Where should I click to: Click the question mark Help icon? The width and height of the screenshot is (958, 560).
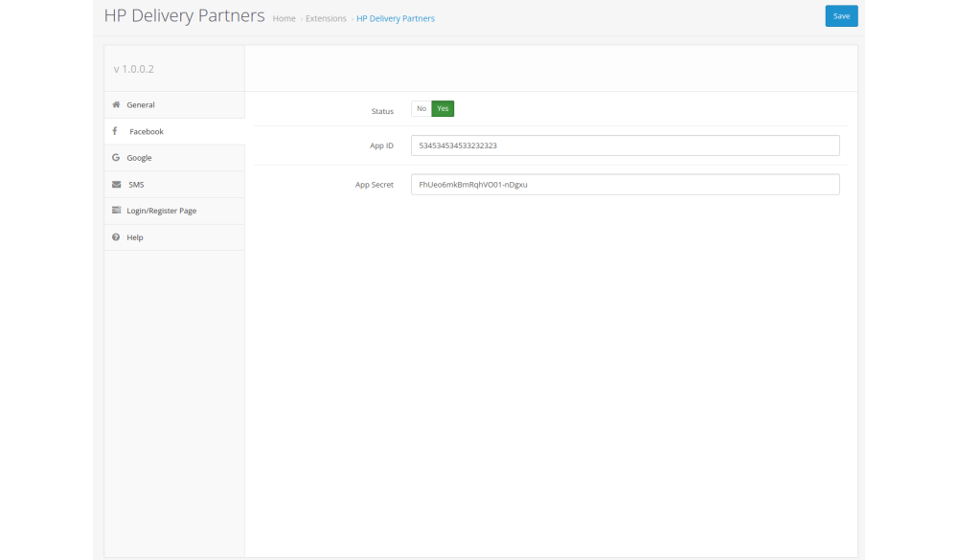coord(116,237)
